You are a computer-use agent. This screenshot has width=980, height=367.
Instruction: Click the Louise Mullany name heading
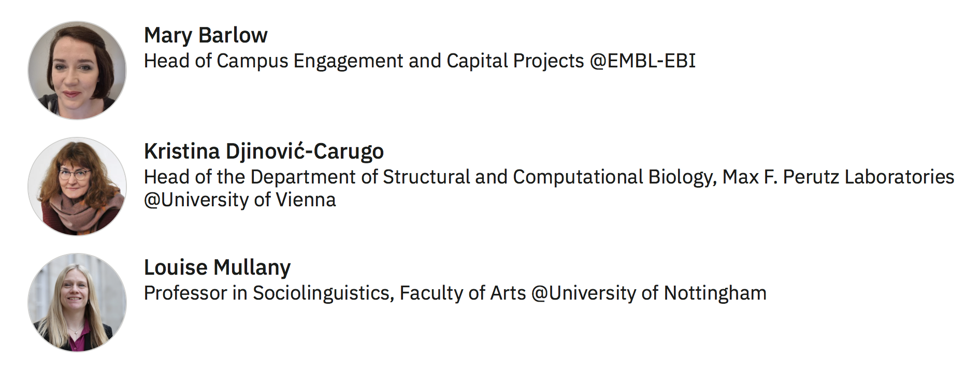[x=217, y=267]
